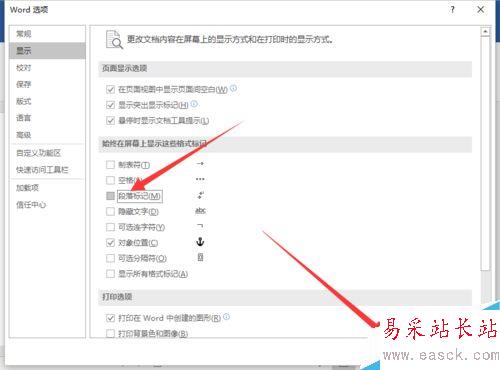Click the paragraph mark symbol icon
Screen dimensions: 500x370
point(200,195)
